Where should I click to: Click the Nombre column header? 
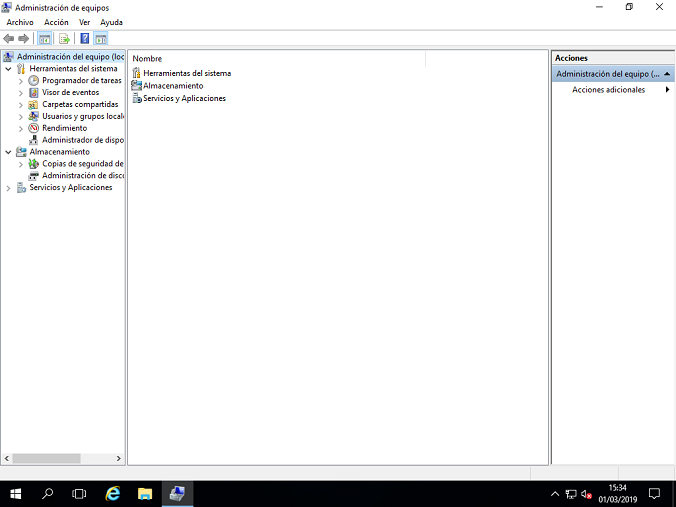tap(277, 59)
